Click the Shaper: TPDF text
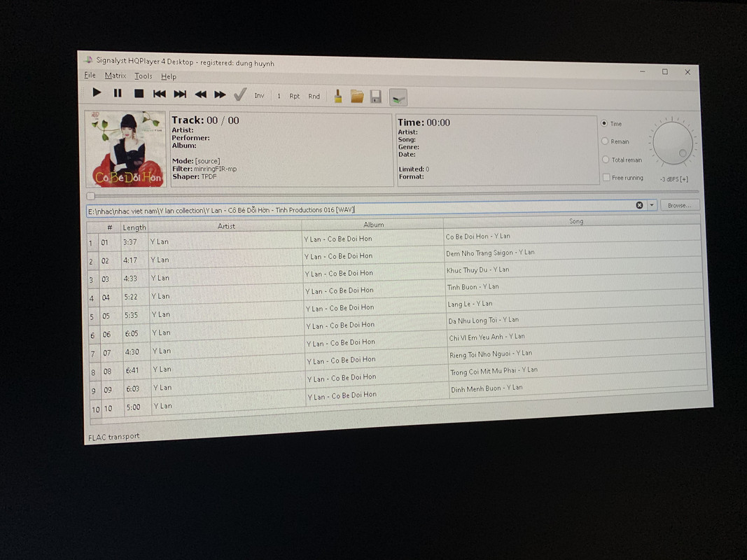This screenshot has width=747, height=560. tap(195, 176)
